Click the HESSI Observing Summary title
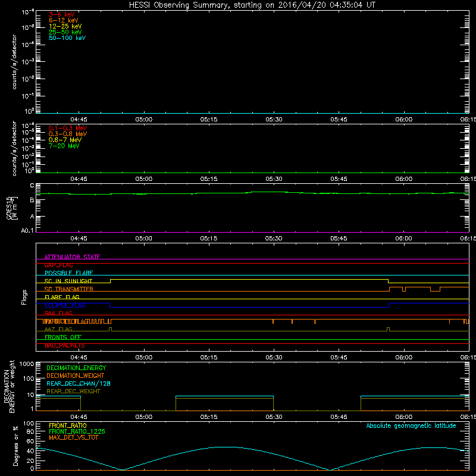Image resolution: width=476 pixels, height=476 pixels. (x=252, y=5)
